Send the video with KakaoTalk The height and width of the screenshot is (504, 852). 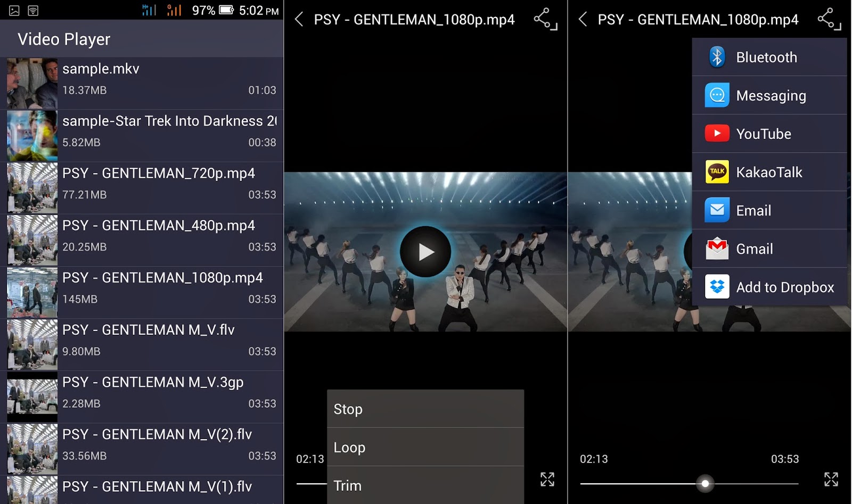coord(769,172)
